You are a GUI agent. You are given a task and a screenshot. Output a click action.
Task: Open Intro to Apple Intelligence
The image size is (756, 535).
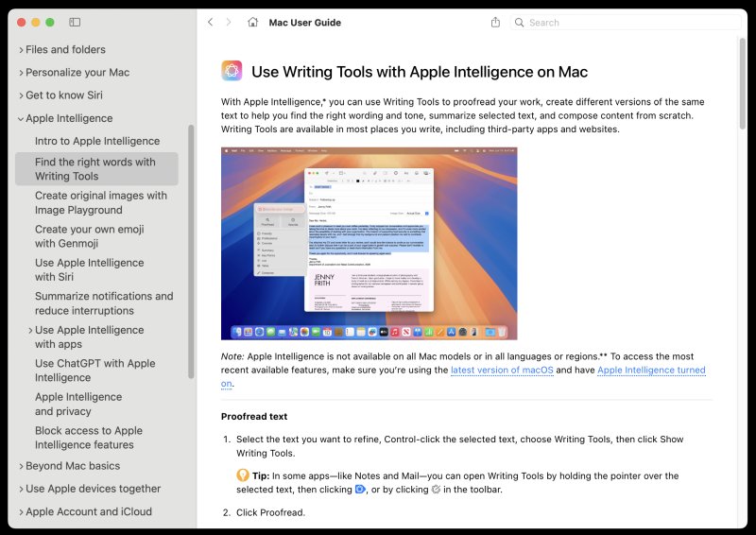[x=97, y=141]
